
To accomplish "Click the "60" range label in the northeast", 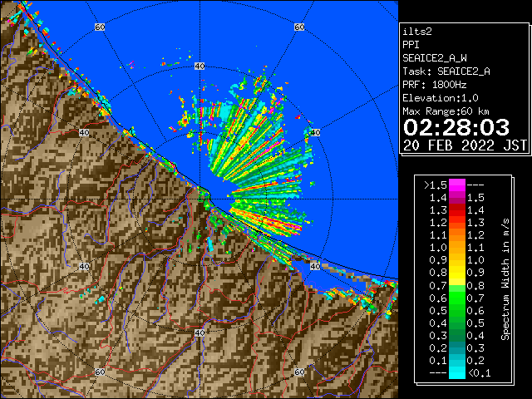I will pos(299,27).
